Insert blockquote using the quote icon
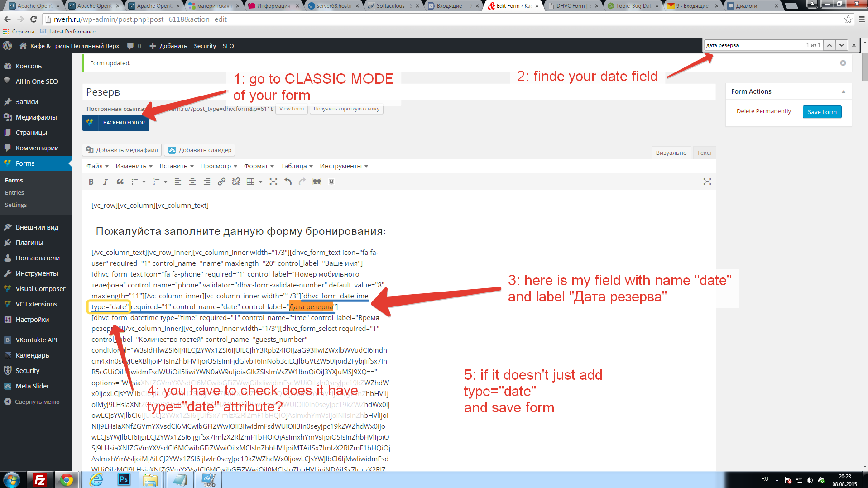Screen dimensions: 868x488 click(120, 182)
